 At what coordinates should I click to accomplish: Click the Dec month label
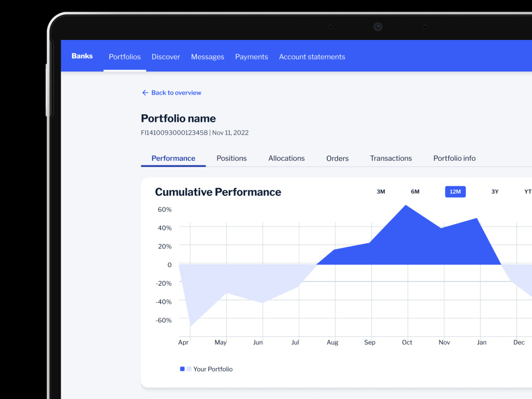click(519, 342)
